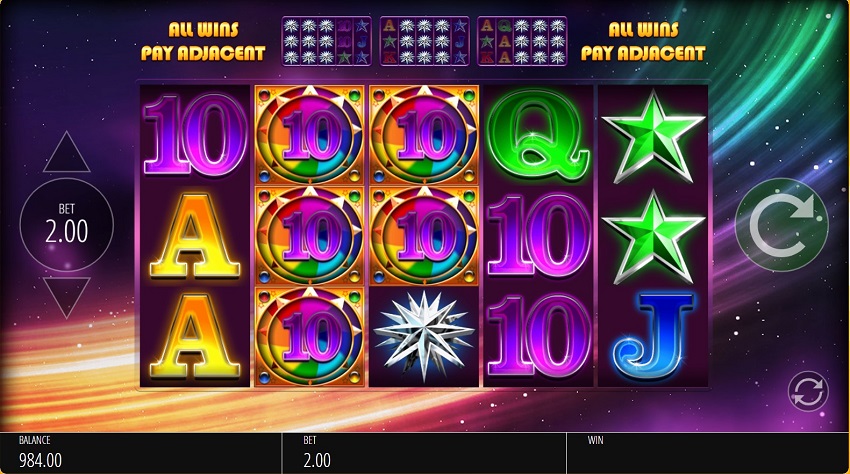Viewport: 850px width, 474px height.
Task: Open the third adjacent-pays example thumbnail
Action: tap(522, 41)
